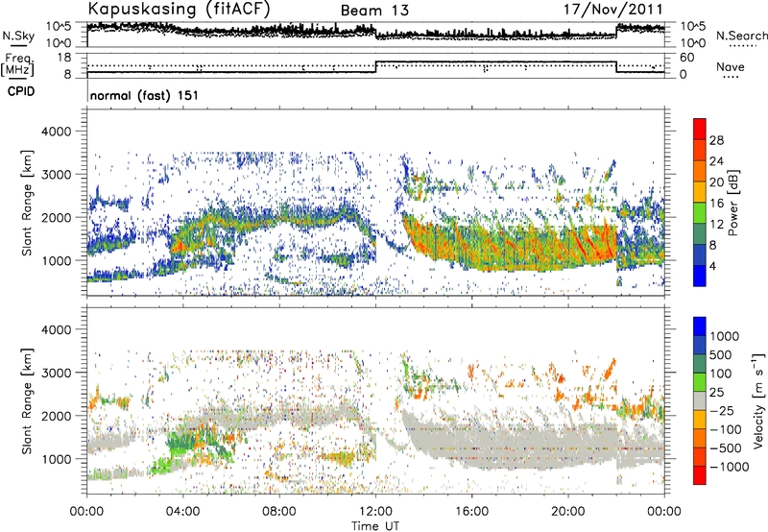Click the "Slant Range [km]" label of the Velocity panel
The image size is (768, 532).
tap(28, 400)
